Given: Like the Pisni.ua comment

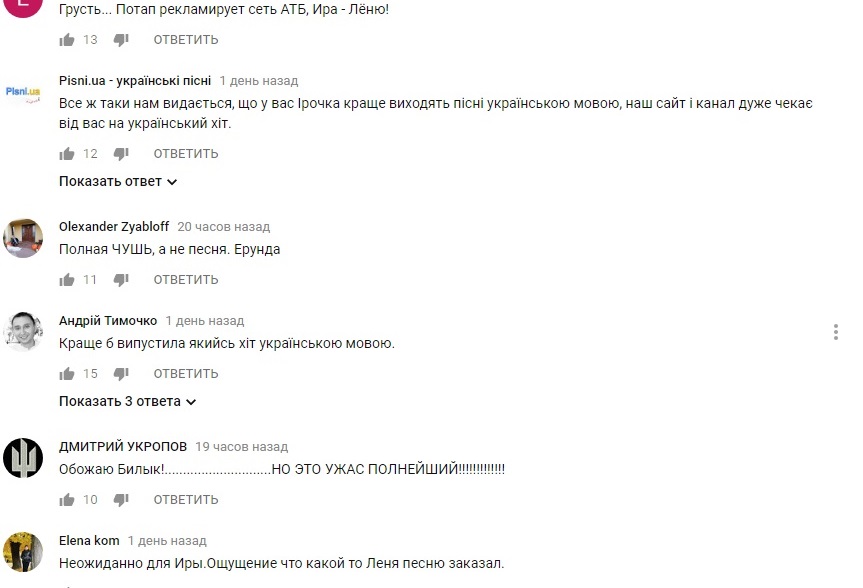Looking at the screenshot, I should [x=67, y=154].
